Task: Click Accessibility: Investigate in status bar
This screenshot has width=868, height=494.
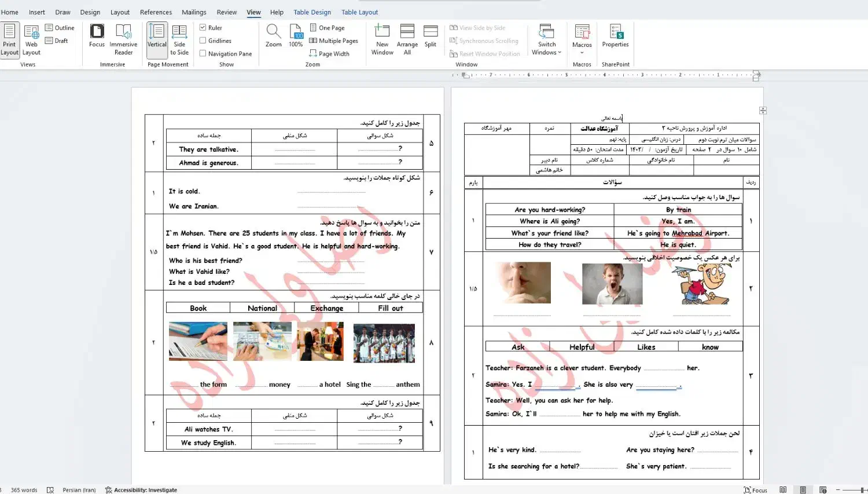Action: [141, 490]
